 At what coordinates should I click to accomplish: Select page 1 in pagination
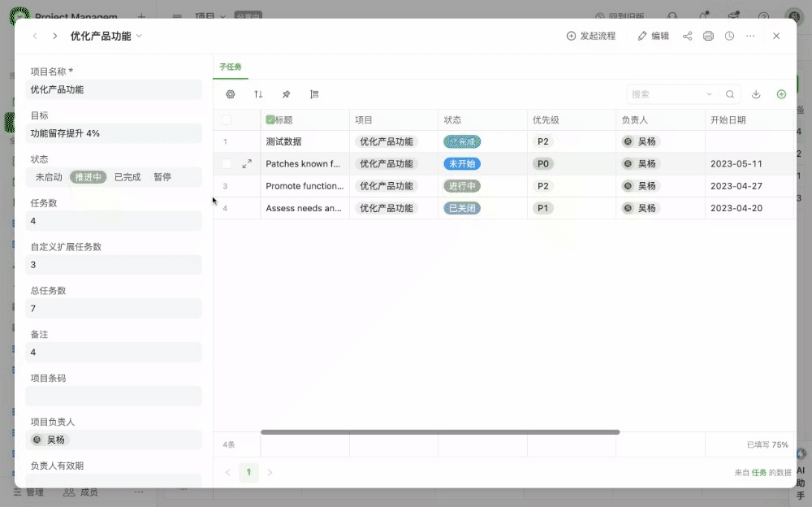(248, 472)
